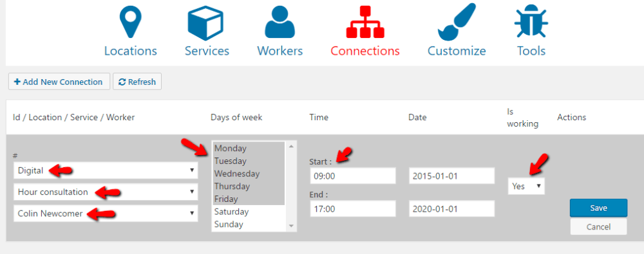Click the End time field 17:00
This screenshot has height=254, width=644.
(353, 209)
